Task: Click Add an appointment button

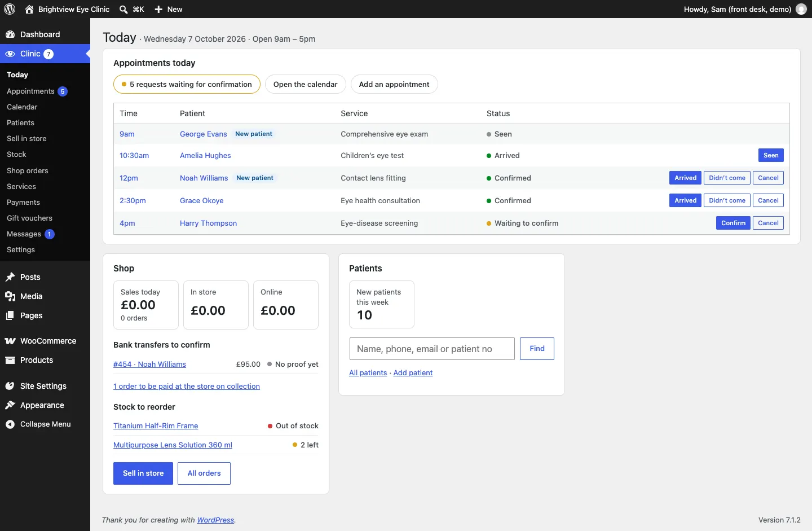Action: tap(394, 84)
